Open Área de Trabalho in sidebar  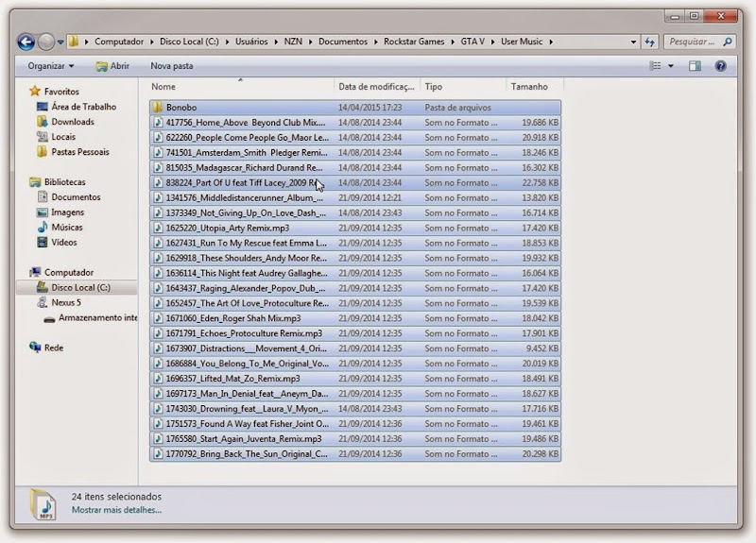83,107
